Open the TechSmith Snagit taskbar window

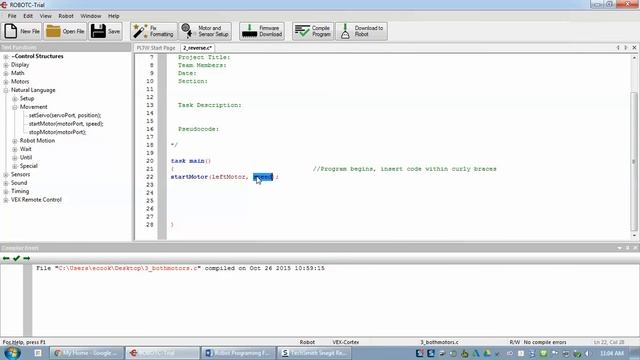[313, 353]
